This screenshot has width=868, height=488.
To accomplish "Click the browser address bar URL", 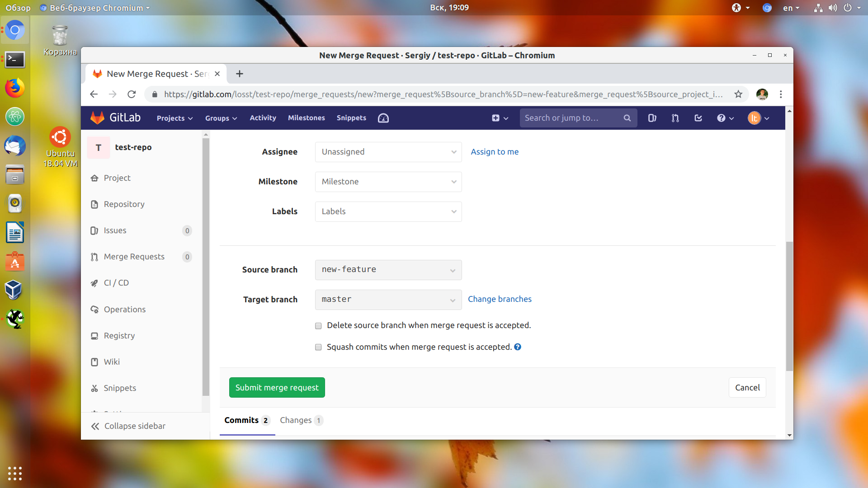I will pos(443,94).
